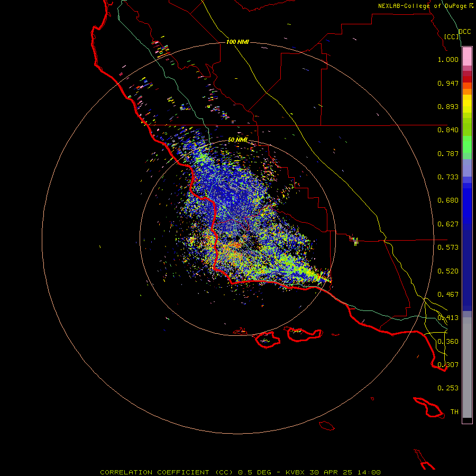Select the 0.307 scale value

point(448,365)
